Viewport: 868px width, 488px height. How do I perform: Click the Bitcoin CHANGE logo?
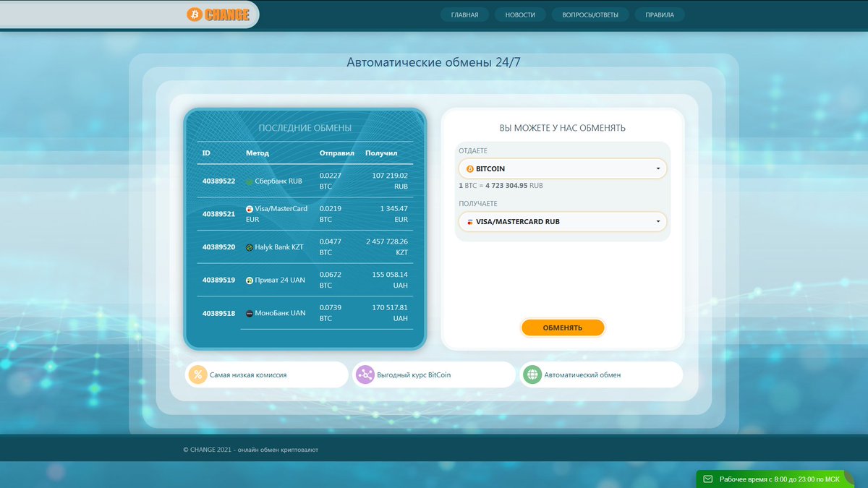point(218,14)
